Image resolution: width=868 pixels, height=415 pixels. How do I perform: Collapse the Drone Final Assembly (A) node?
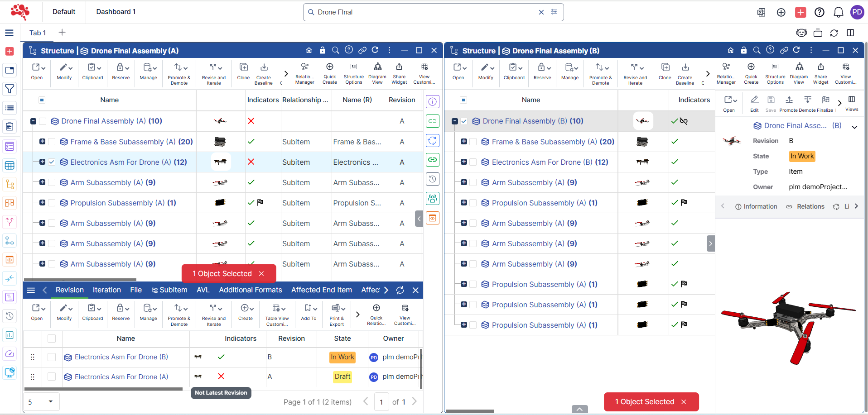pos(33,121)
